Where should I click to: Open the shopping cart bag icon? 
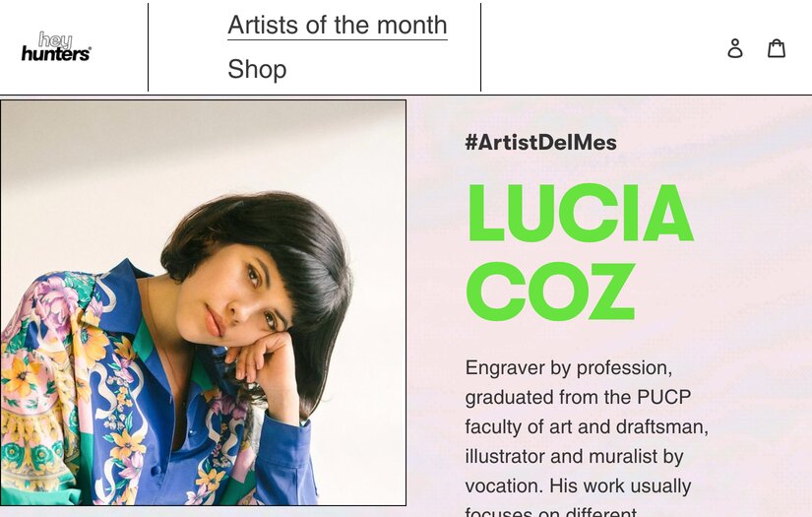pos(777,48)
